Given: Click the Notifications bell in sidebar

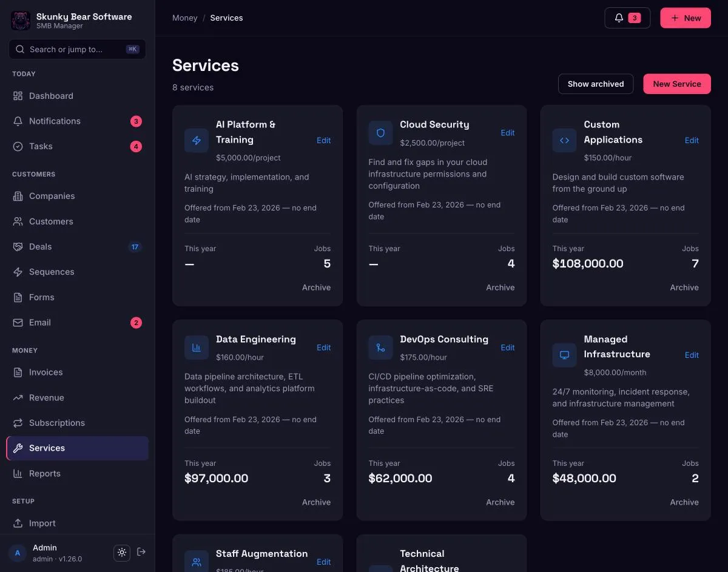Looking at the screenshot, I should [18, 121].
